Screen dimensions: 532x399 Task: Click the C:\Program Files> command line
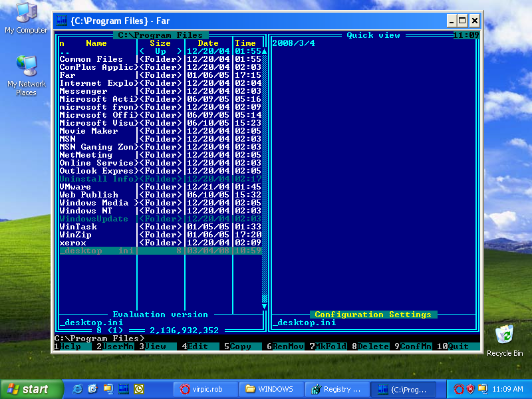[x=267, y=338]
